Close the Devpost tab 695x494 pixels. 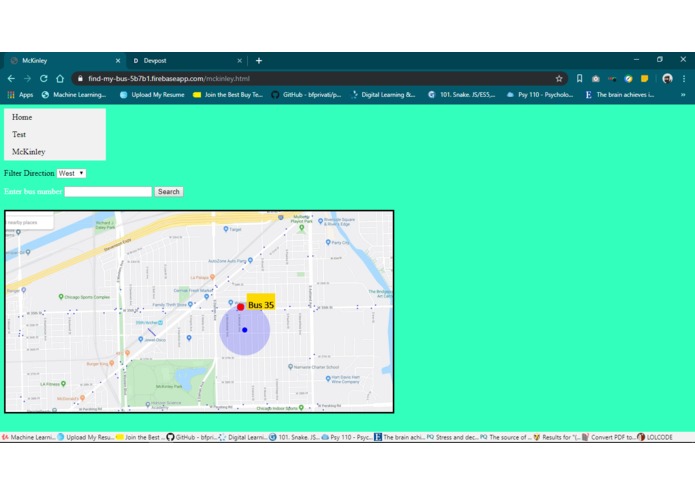239,61
